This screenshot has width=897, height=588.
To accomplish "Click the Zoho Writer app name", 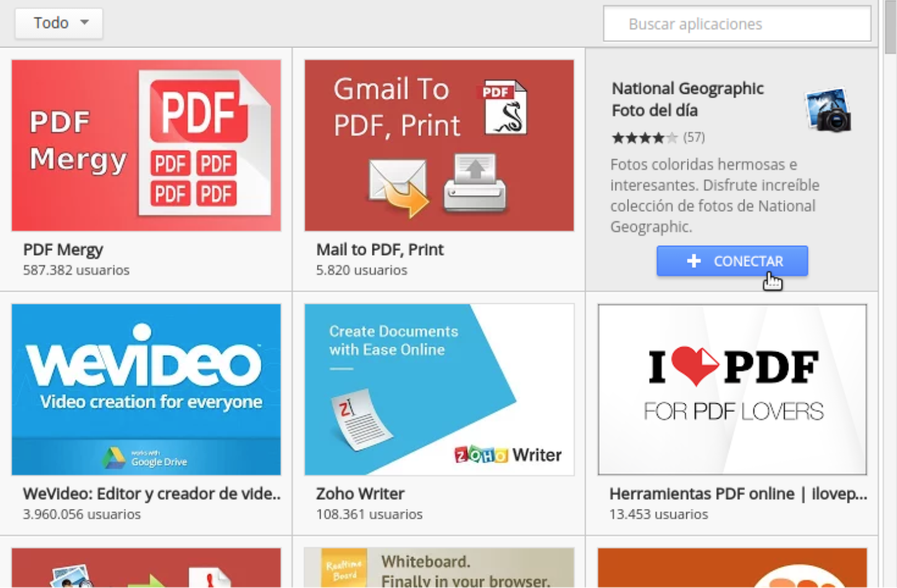I will [x=360, y=493].
